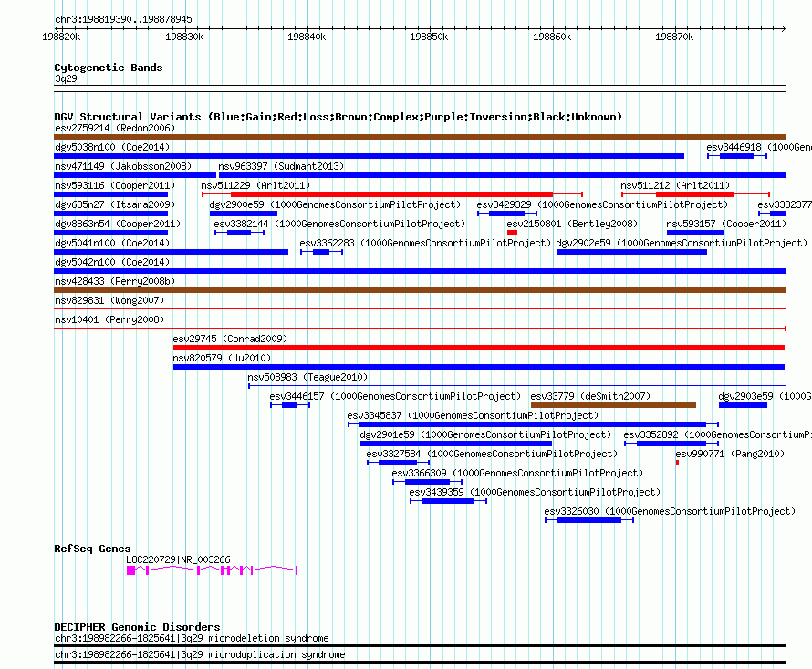The image size is (812, 669).
Task: Click the 198840k ruler tick label
Action: point(307,37)
